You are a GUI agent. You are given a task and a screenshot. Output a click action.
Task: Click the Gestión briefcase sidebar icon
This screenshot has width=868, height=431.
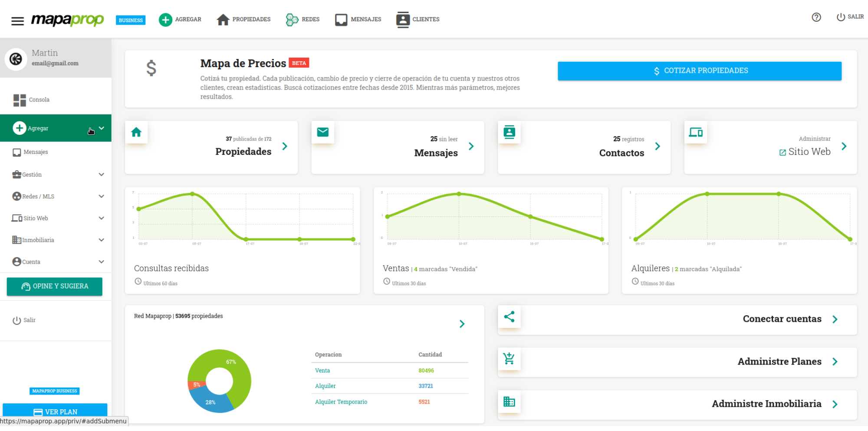click(x=16, y=174)
